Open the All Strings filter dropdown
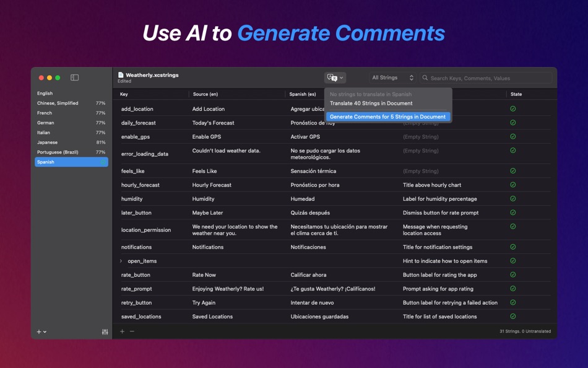 (x=391, y=77)
